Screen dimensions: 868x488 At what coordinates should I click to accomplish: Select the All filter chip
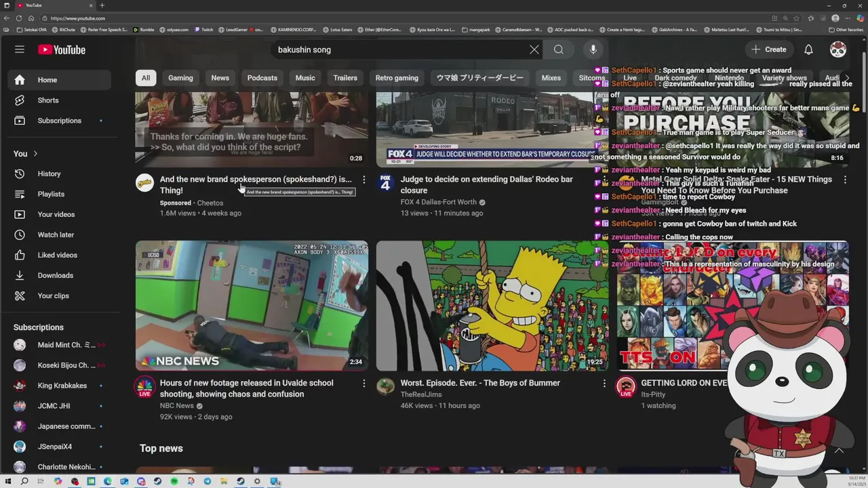(x=146, y=78)
